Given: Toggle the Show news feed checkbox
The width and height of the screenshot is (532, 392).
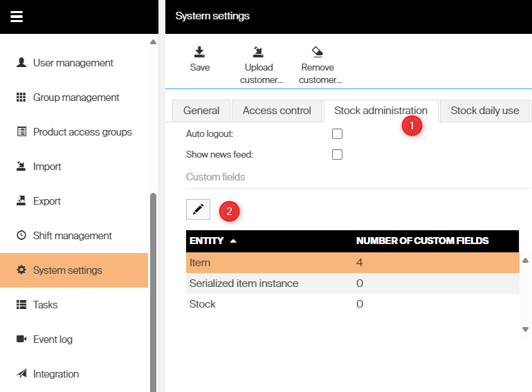Looking at the screenshot, I should click(x=337, y=155).
